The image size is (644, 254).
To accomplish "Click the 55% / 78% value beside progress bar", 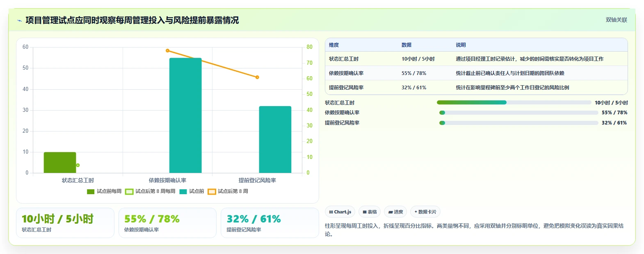I will pos(614,113).
